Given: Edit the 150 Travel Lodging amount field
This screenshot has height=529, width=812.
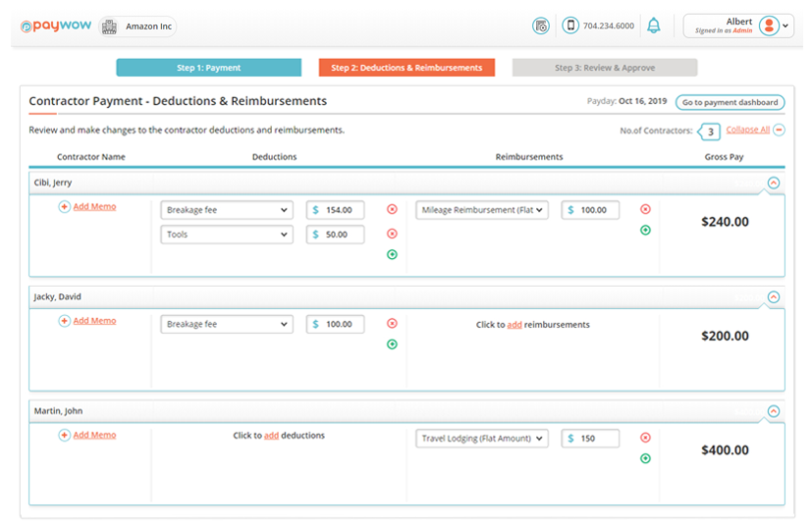Looking at the screenshot, I should pos(590,439).
